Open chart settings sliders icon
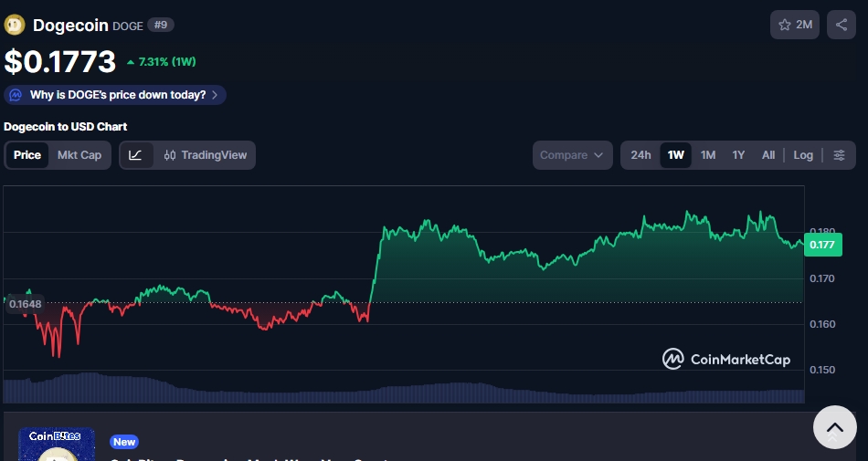868x461 pixels. 839,155
